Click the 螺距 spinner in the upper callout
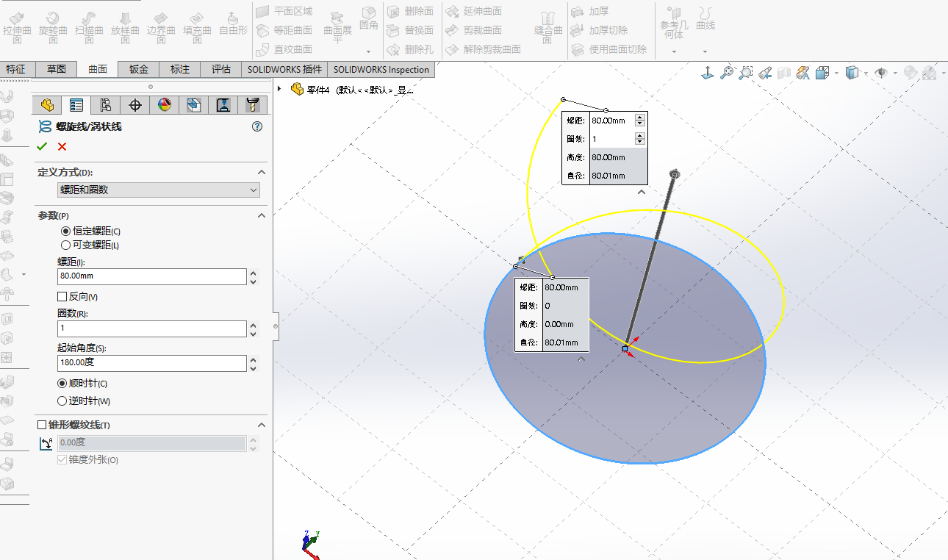Image resolution: width=948 pixels, height=560 pixels. pos(640,120)
